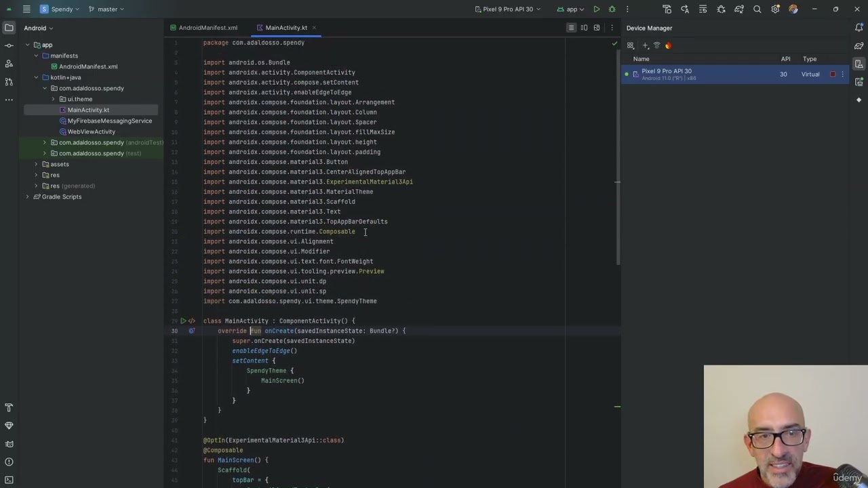This screenshot has height=488, width=868.
Task: Open the Commit tool window
Action: coord(9,45)
